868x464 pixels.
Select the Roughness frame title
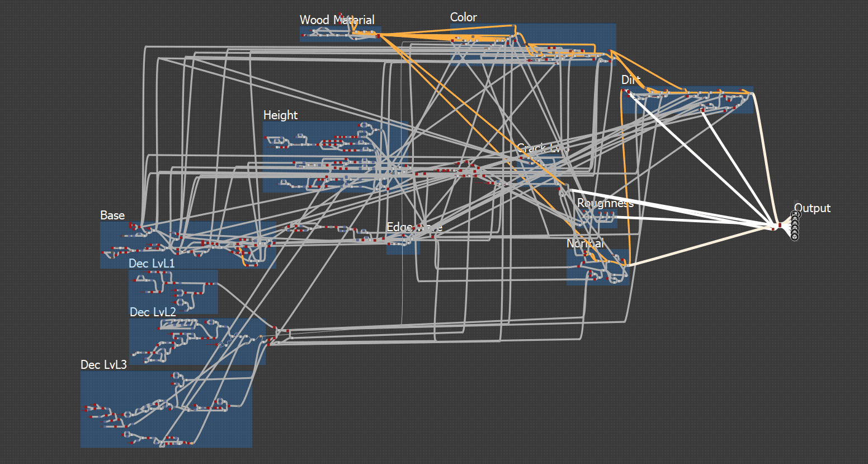coord(605,203)
